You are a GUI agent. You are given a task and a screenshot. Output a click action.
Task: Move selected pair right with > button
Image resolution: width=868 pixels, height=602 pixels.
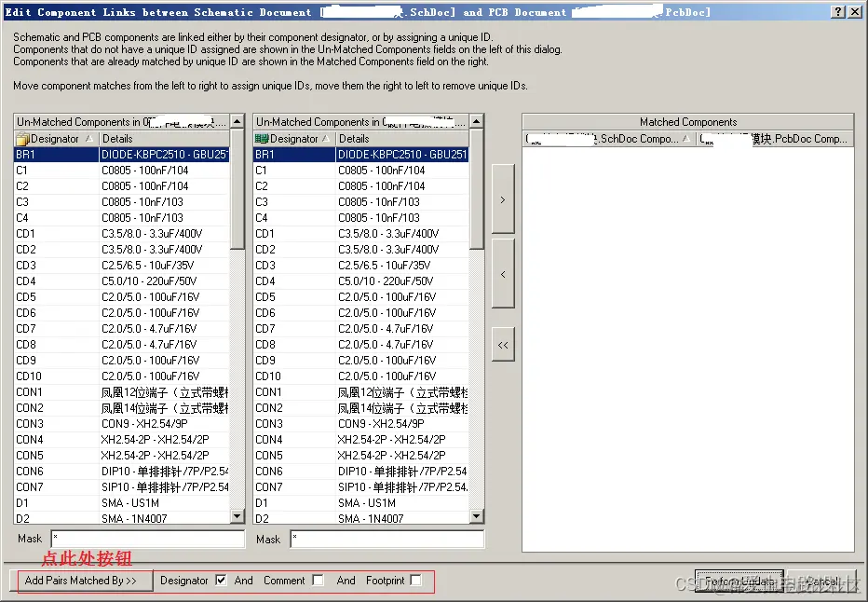(503, 198)
